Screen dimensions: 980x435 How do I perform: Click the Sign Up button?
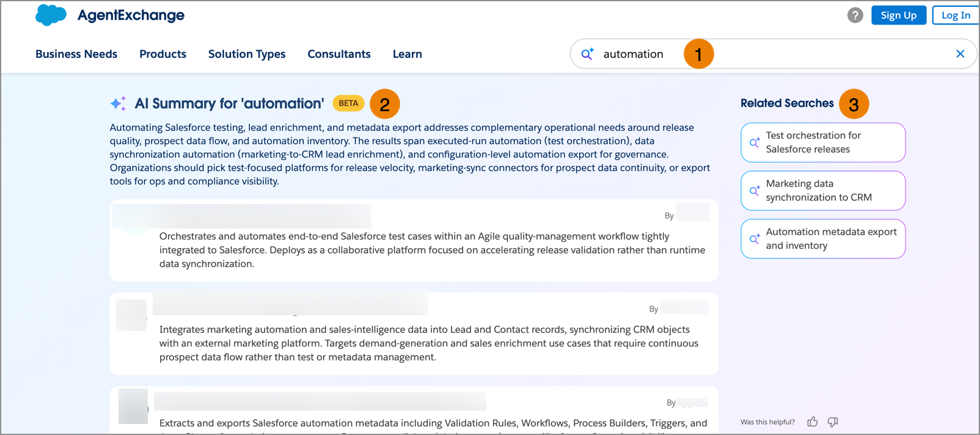(899, 15)
